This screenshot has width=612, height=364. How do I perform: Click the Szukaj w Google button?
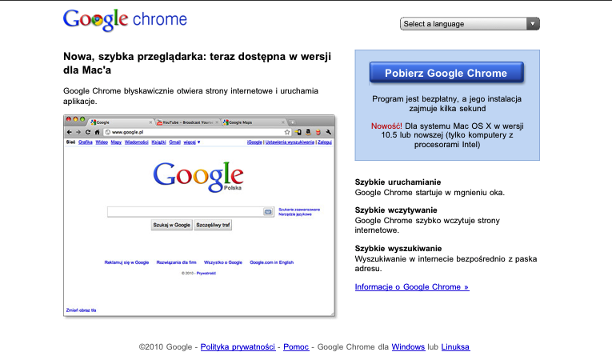(x=172, y=225)
